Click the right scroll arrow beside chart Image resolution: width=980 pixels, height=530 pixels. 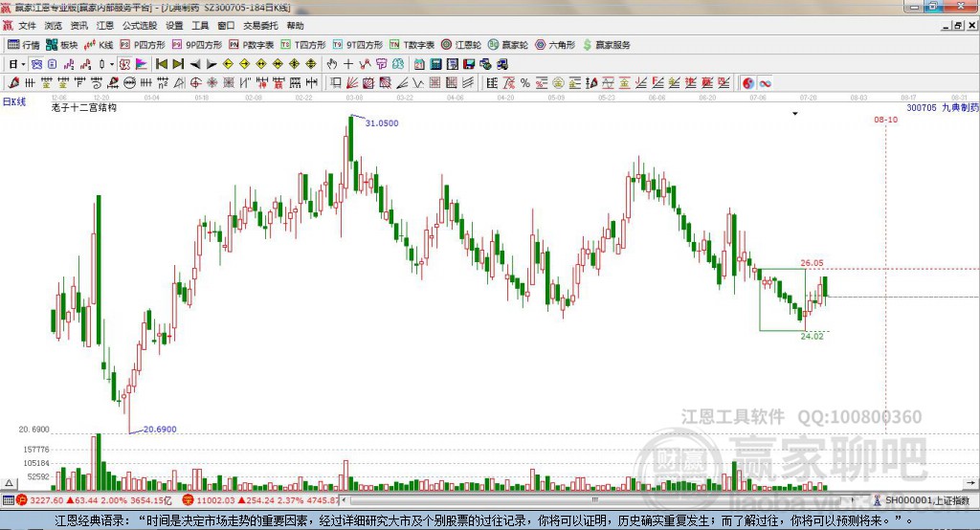pos(970,483)
